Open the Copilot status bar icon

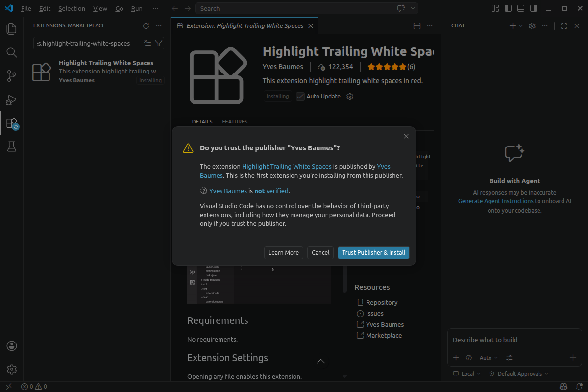click(x=564, y=387)
